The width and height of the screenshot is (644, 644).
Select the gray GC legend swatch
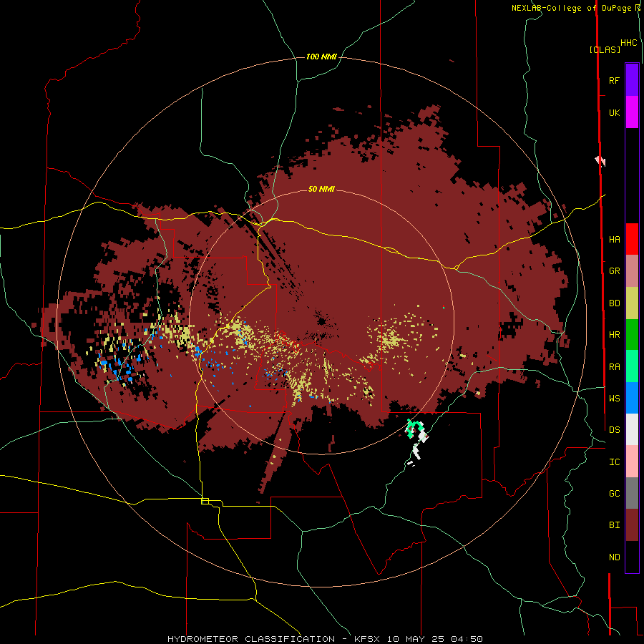click(632, 493)
